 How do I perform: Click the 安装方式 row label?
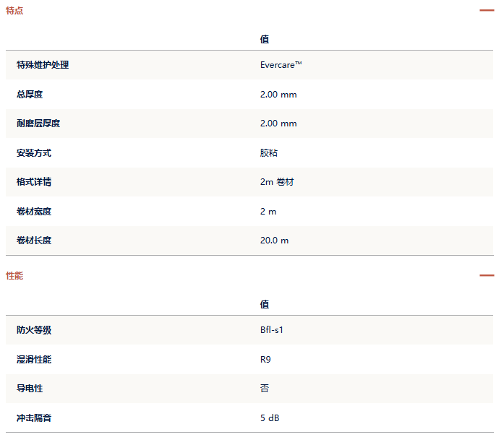(34, 153)
